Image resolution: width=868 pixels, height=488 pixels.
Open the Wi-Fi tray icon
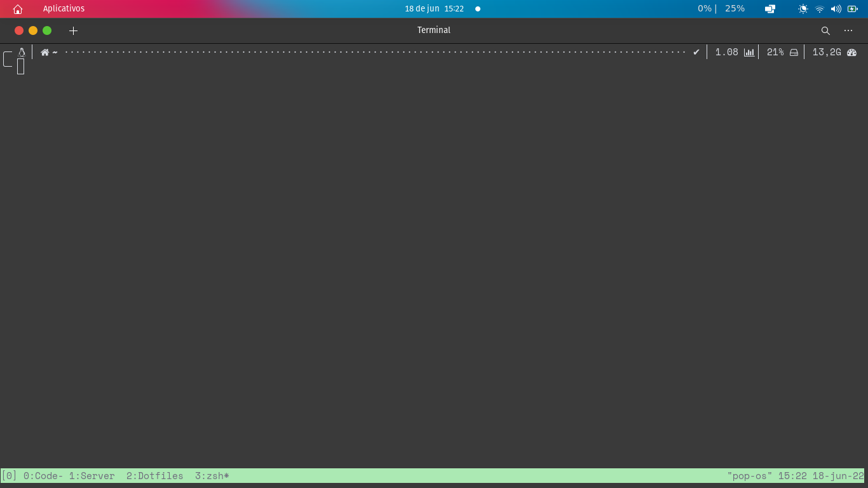tap(820, 9)
